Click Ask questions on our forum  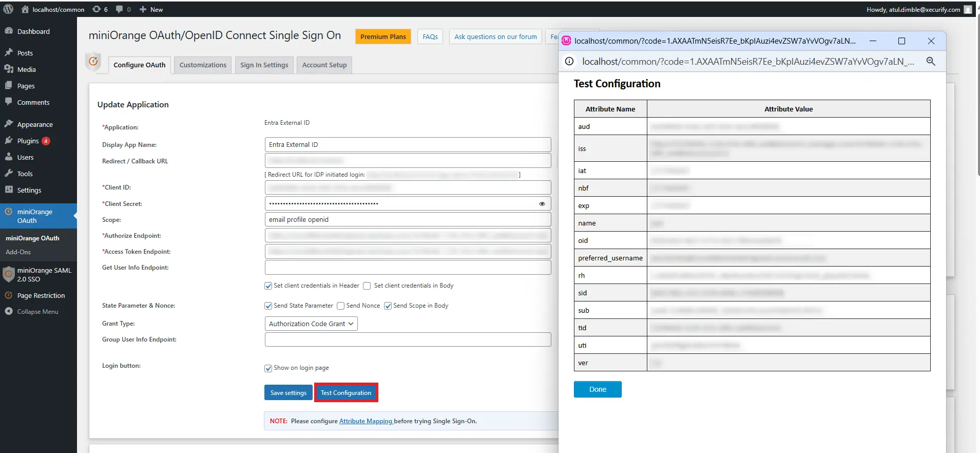click(495, 36)
